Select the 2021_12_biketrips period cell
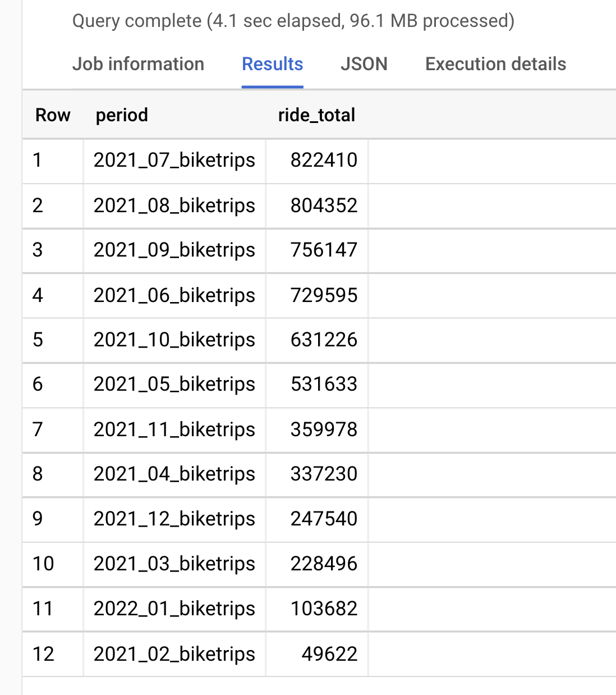 pos(174,519)
